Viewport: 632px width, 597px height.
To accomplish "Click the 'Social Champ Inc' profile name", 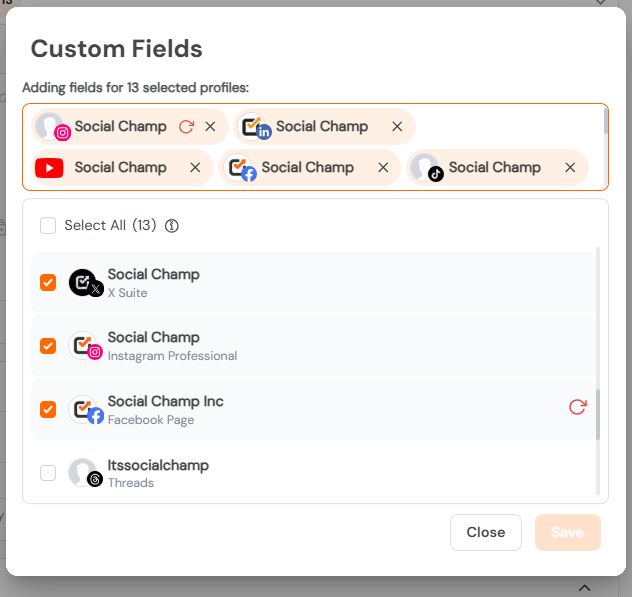I will [x=165, y=401].
